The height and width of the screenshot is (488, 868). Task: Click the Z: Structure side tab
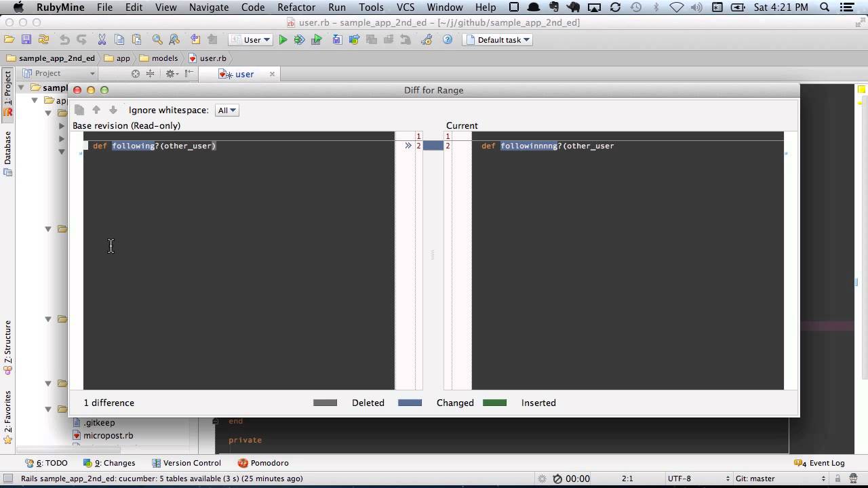pyautogui.click(x=8, y=348)
